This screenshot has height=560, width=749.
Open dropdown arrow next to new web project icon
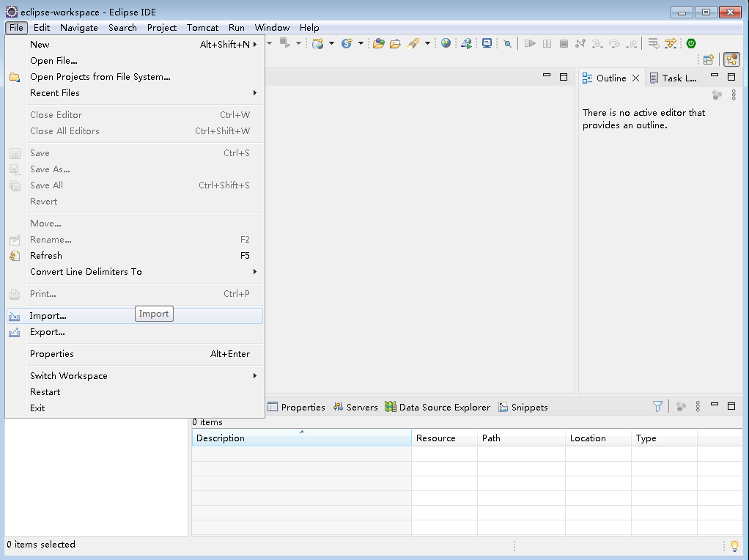click(331, 43)
